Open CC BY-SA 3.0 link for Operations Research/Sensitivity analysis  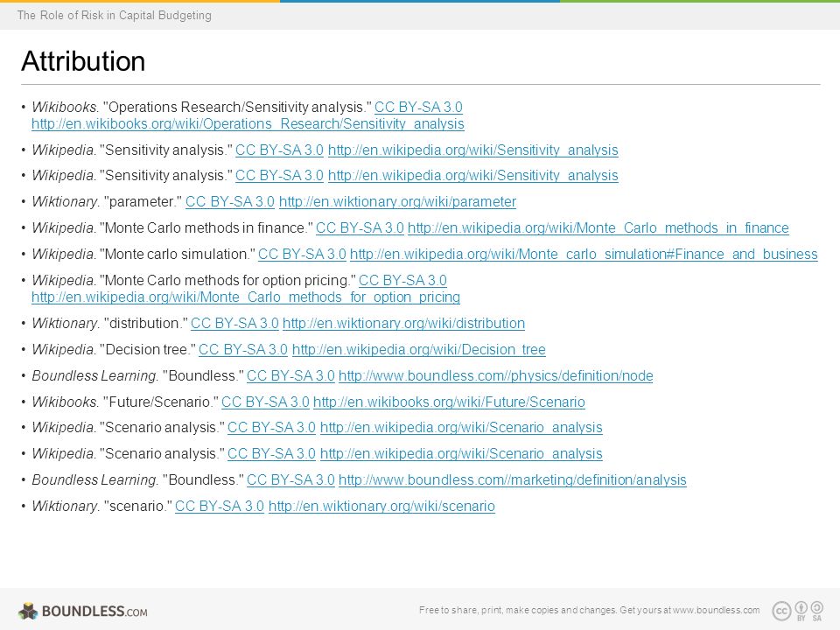pos(418,107)
